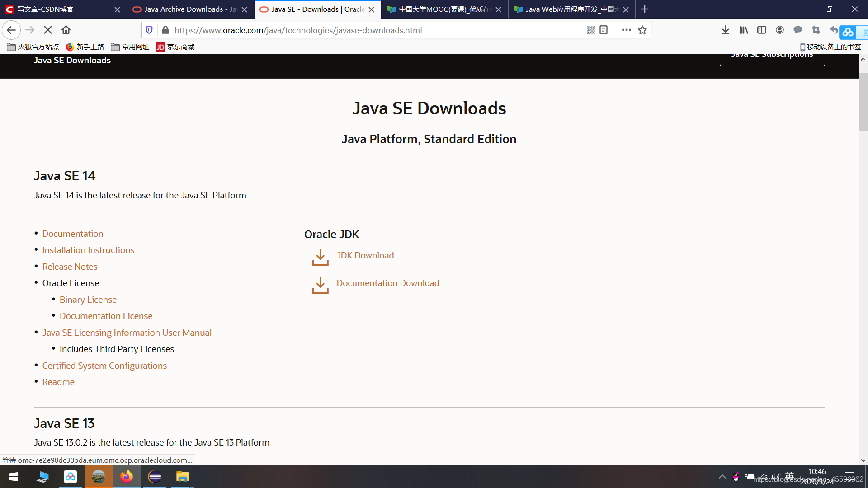Click the Java SE Subscriptions button
The image size is (868, 488).
(x=772, y=59)
